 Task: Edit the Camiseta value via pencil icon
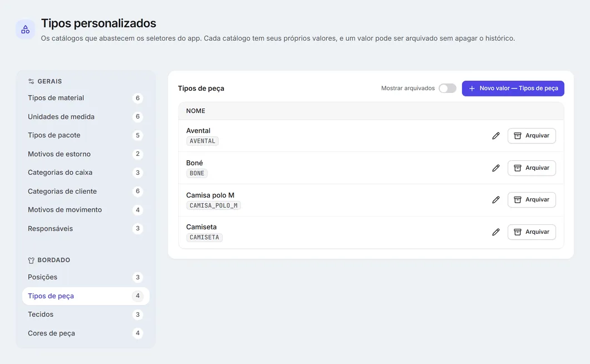(496, 232)
